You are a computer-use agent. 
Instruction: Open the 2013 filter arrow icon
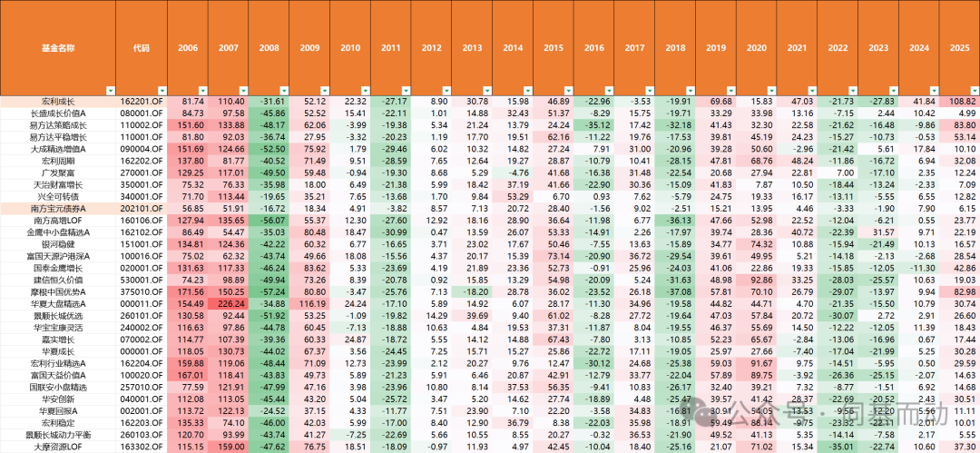[486, 89]
